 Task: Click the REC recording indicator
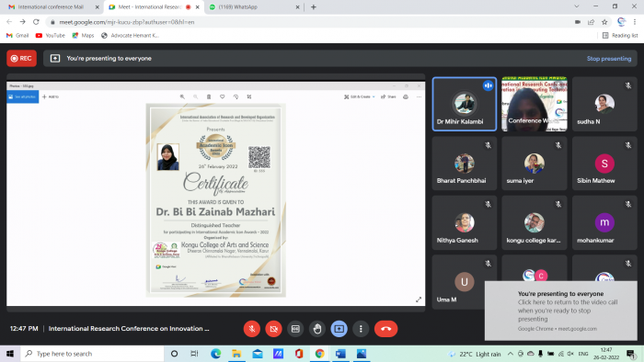pos(21,59)
